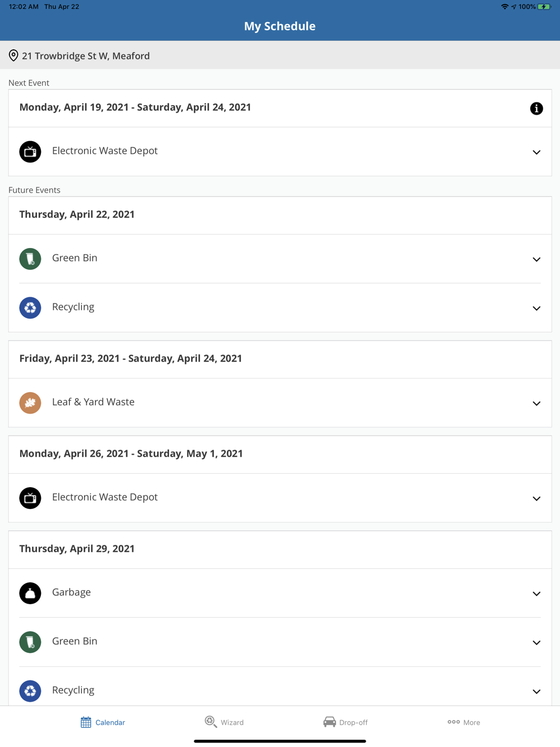Open the More tab

(464, 722)
